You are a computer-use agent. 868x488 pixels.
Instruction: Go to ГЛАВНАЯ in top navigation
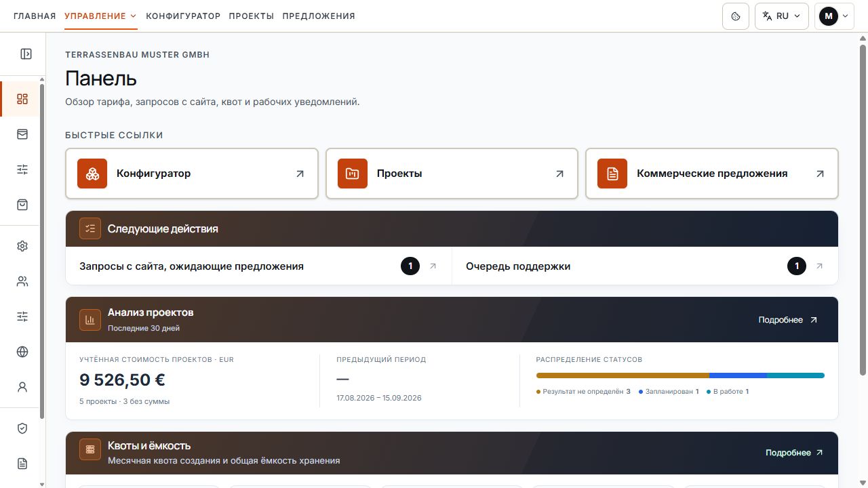[35, 16]
